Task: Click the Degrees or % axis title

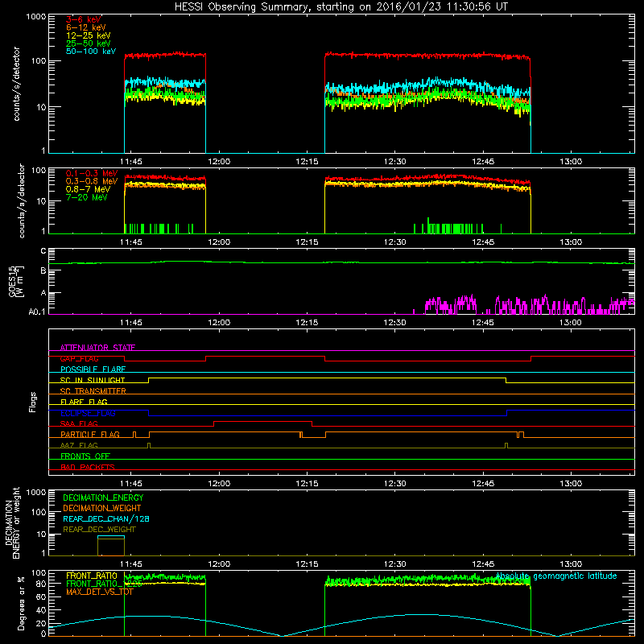Action: [x=21, y=603]
